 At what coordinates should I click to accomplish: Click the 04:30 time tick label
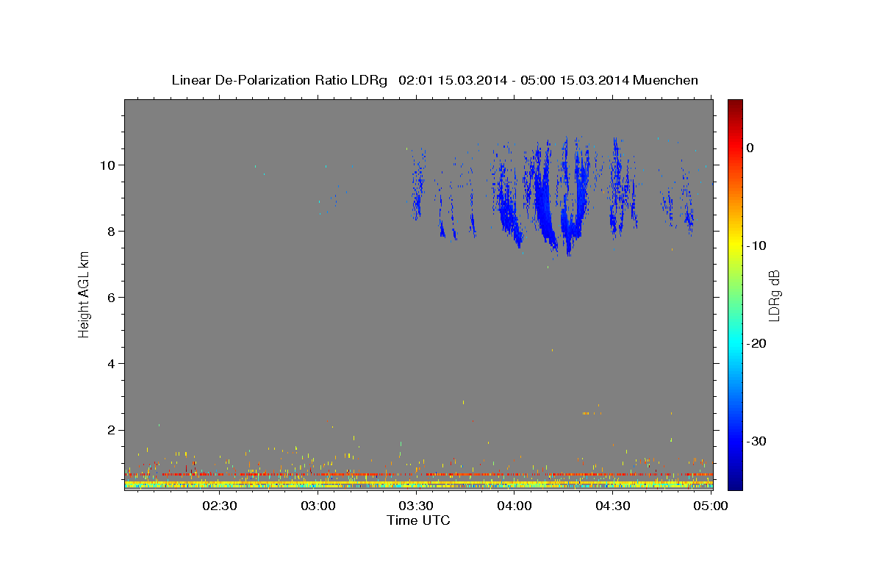click(x=613, y=506)
